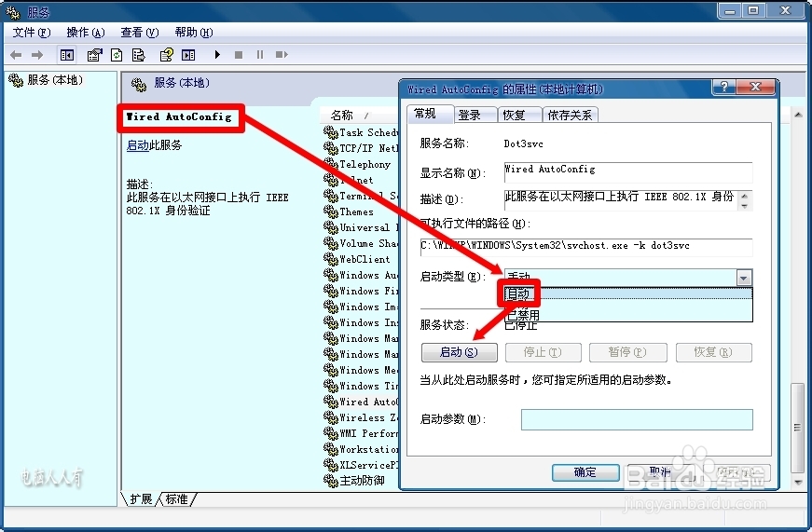Screen dimensions: 812x532
Task: Select the Terminal Services row
Action: tap(362, 197)
